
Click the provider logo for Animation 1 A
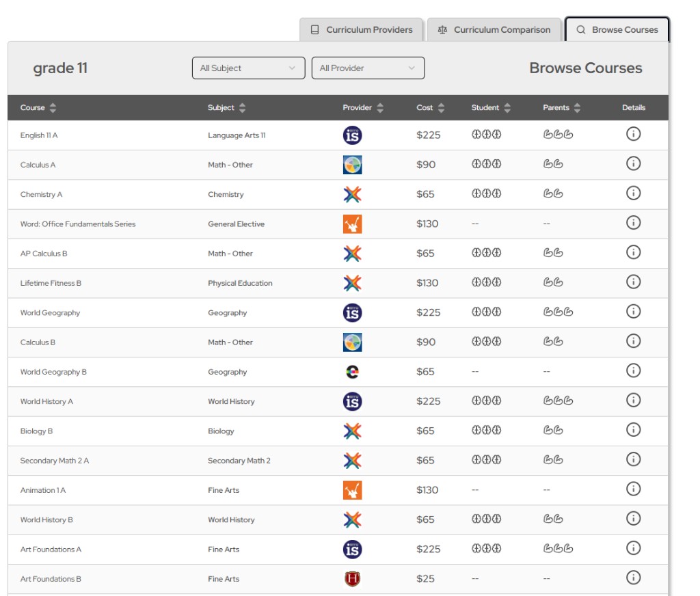[352, 490]
